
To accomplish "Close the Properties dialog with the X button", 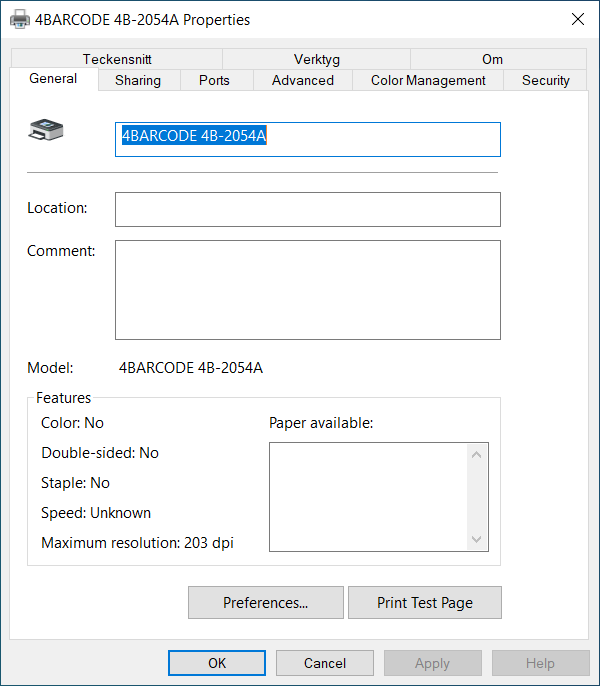I will pyautogui.click(x=577, y=19).
